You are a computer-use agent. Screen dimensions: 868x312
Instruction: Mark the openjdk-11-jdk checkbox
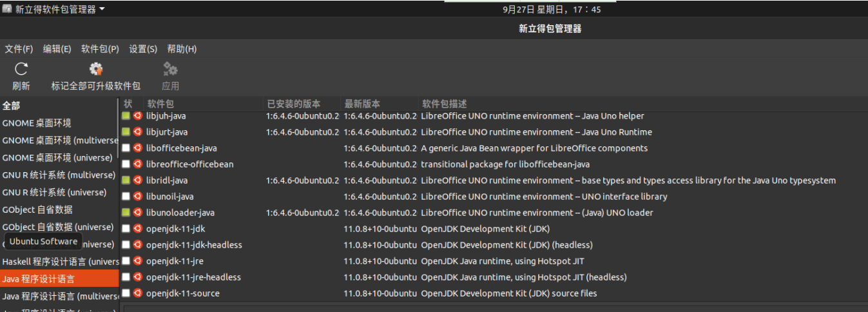(x=126, y=229)
